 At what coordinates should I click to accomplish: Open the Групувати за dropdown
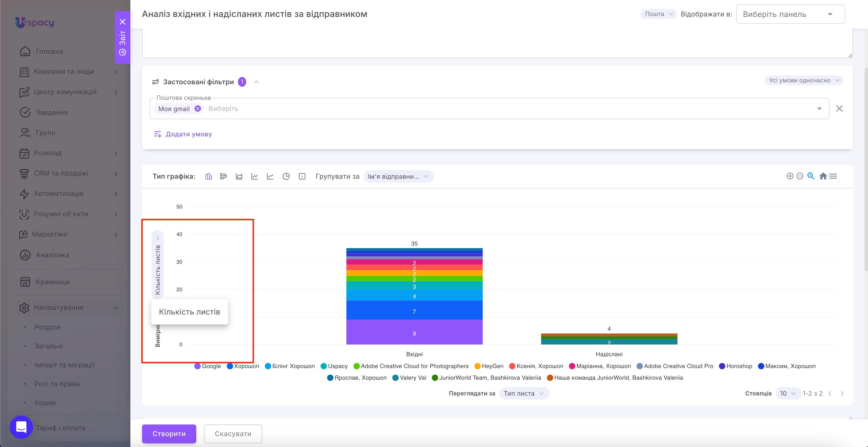(x=398, y=176)
